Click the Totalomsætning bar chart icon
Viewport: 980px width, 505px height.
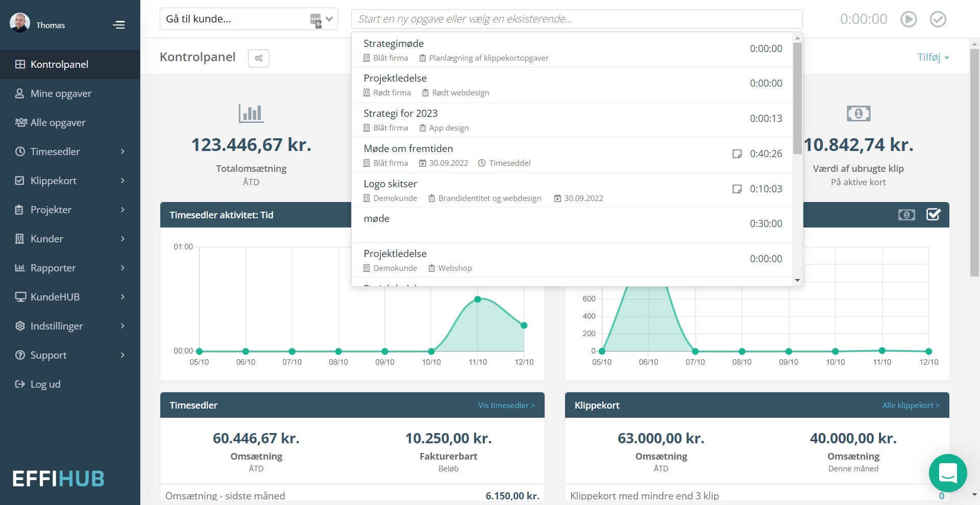click(x=251, y=113)
